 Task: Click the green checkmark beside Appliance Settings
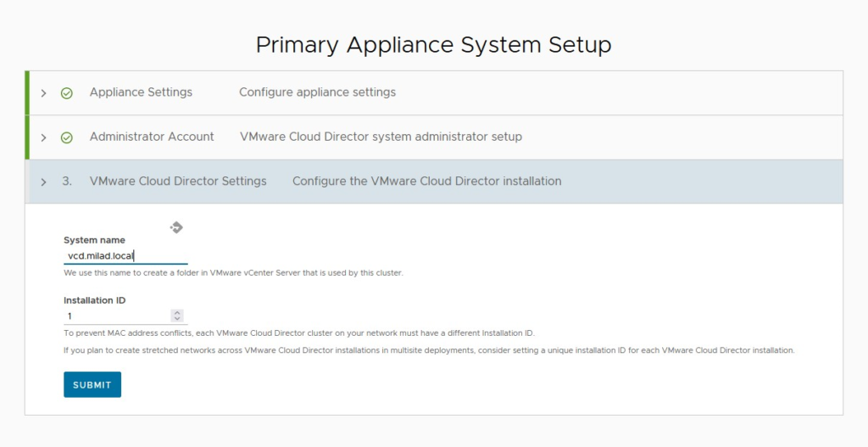pos(66,93)
